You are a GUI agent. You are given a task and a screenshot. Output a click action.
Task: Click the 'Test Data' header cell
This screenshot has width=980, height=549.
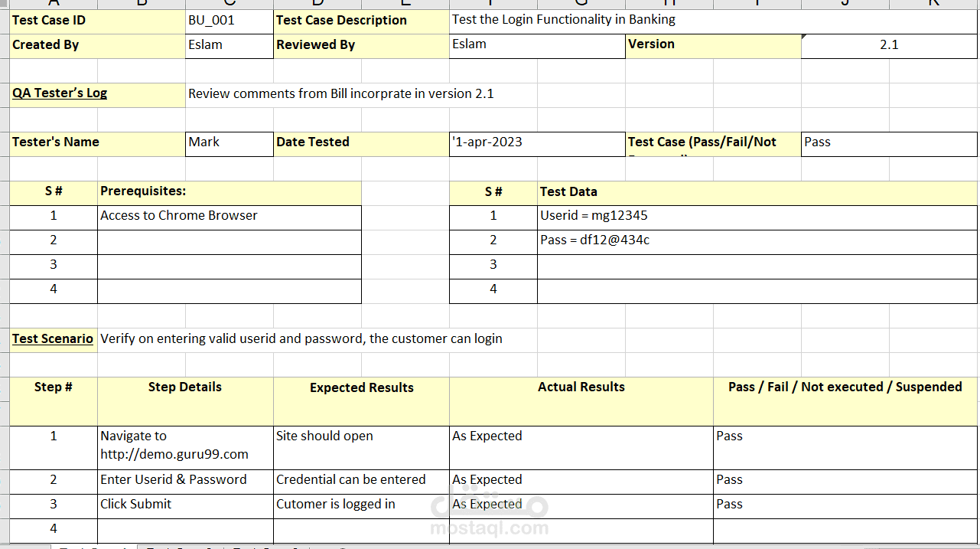click(757, 193)
